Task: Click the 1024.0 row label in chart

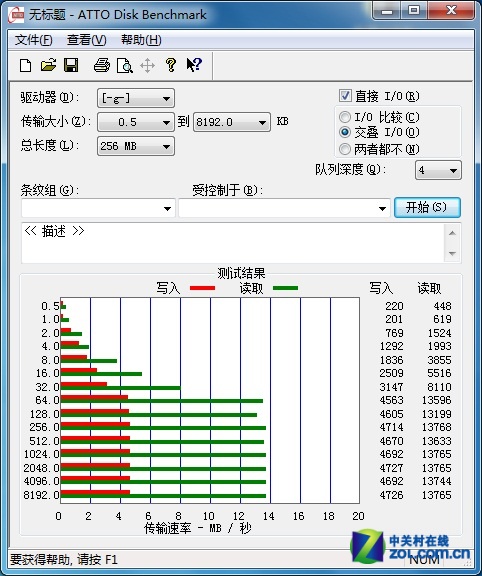Action: pos(41,454)
